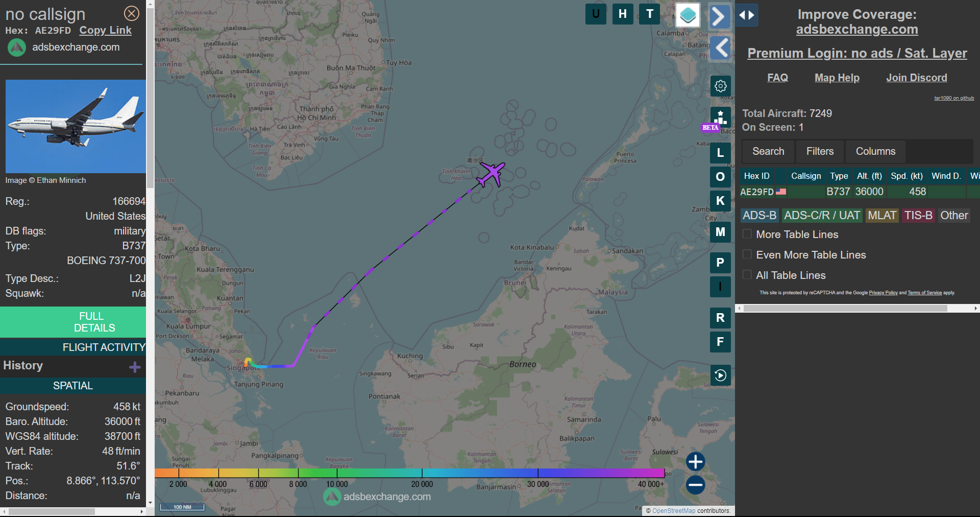980x517 pixels.
Task: Click the adsbexchange logo in info panel
Action: [16, 48]
